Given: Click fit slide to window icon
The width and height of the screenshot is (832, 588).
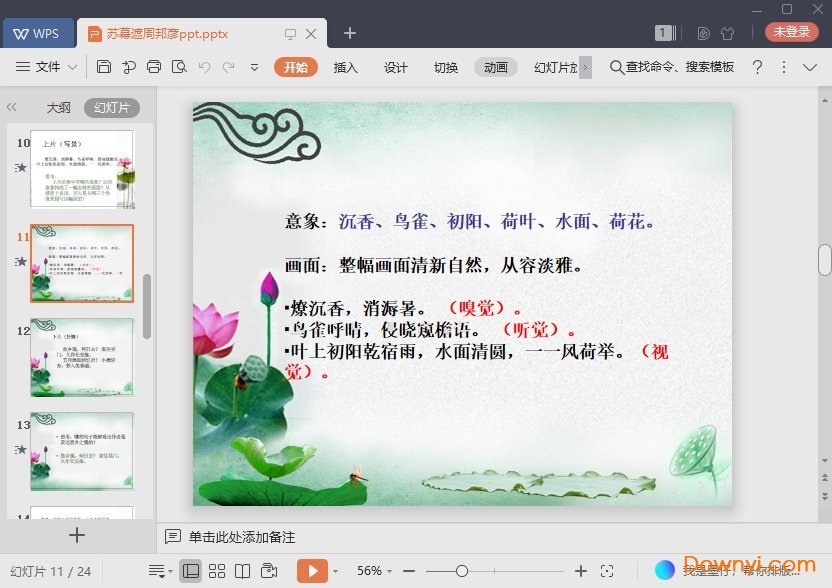Looking at the screenshot, I should [607, 571].
